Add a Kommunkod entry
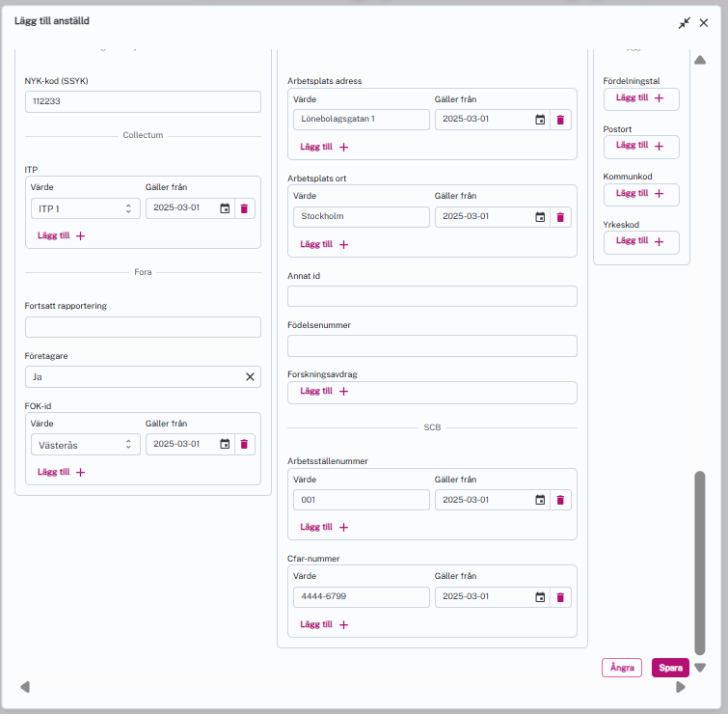 point(640,194)
